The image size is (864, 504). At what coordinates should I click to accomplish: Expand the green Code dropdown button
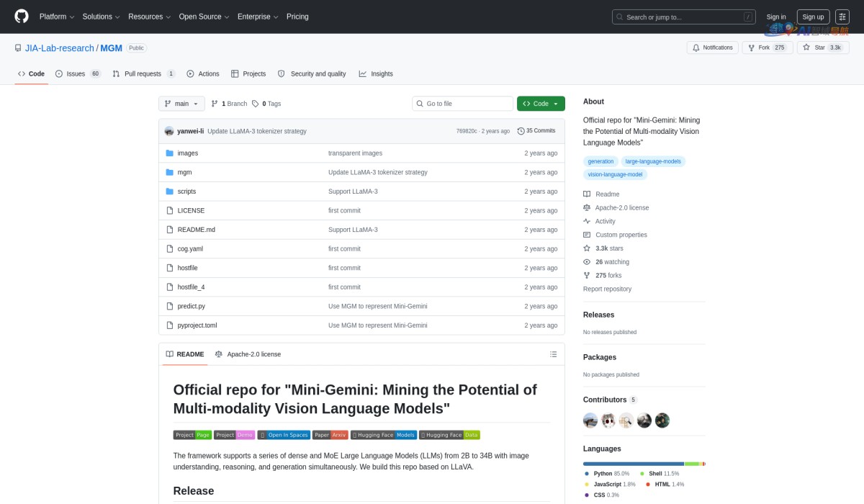click(x=541, y=104)
